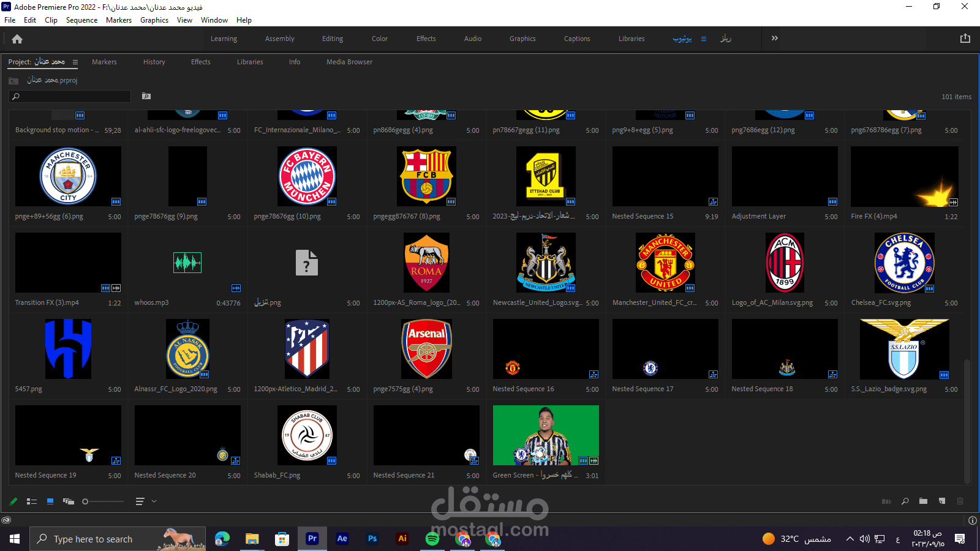980x551 pixels.
Task: Open the ريلز workspace
Action: click(726, 39)
